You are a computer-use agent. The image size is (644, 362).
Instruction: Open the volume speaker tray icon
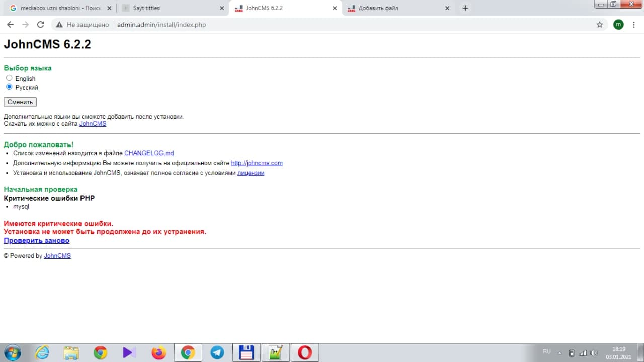point(594,353)
